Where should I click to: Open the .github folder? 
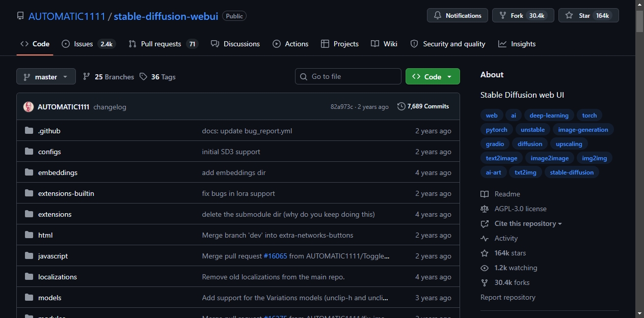pyautogui.click(x=49, y=131)
